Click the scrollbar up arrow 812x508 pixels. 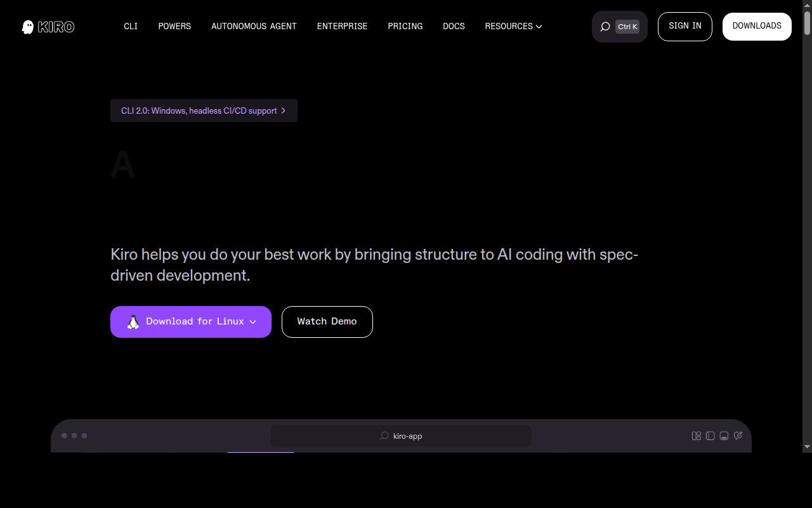(807, 5)
